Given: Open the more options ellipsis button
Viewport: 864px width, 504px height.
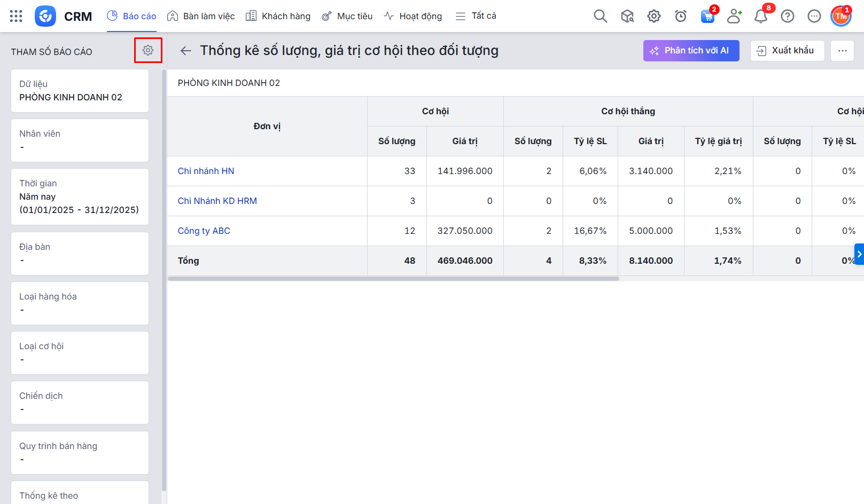Looking at the screenshot, I should coord(842,51).
